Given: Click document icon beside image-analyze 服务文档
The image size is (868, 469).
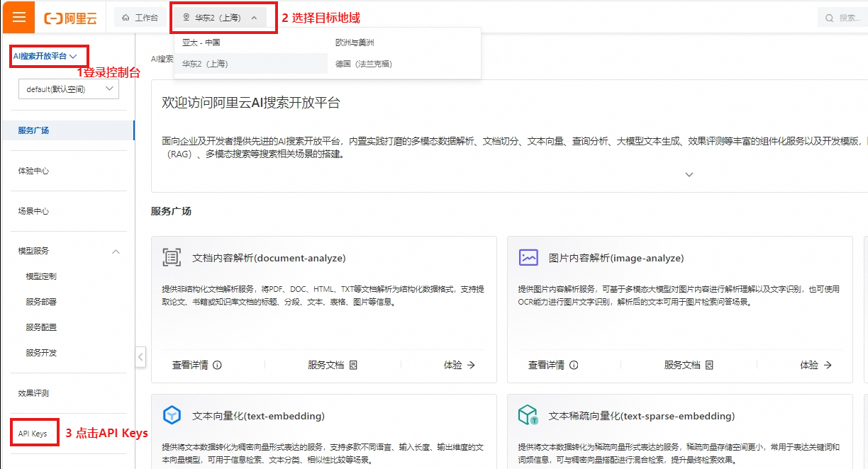Looking at the screenshot, I should coord(709,365).
